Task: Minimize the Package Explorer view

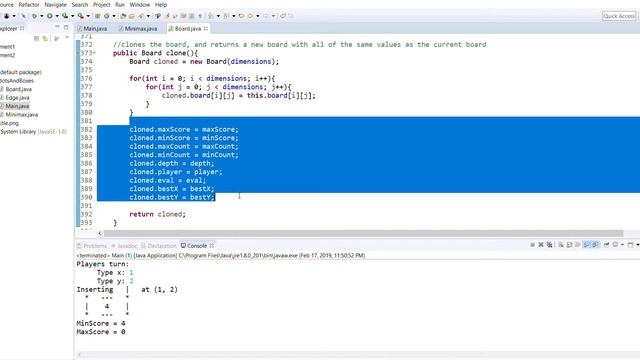Action: [x=57, y=27]
